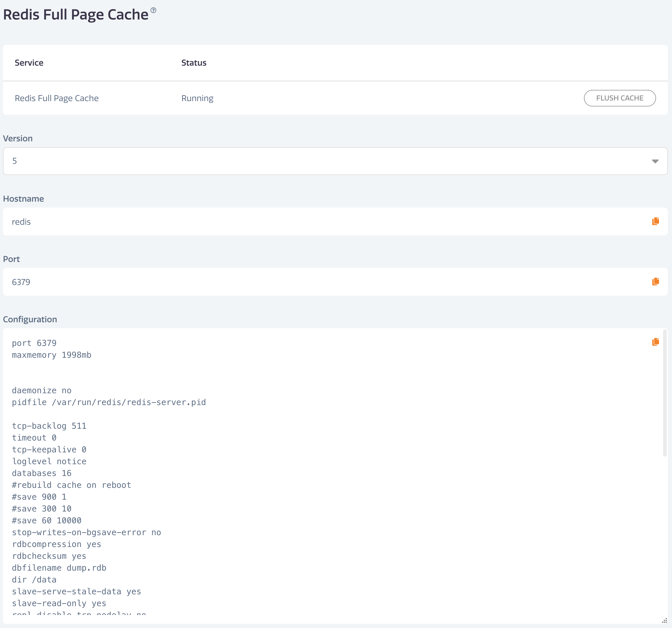Open the Version dropdown showing 5
Image resolution: width=672 pixels, height=628 pixels.
point(335,161)
